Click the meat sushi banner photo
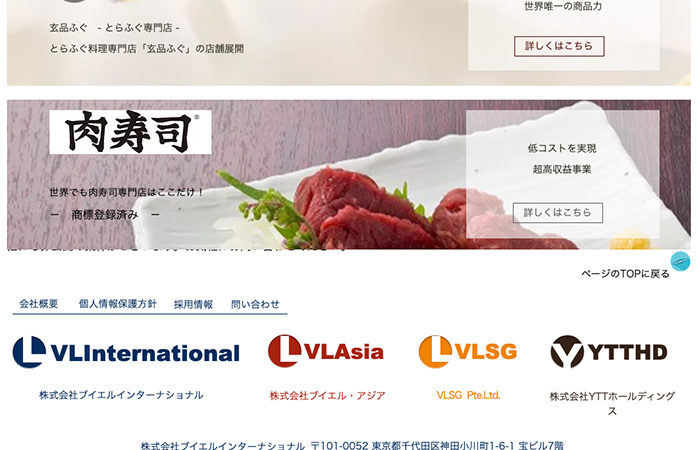The image size is (700, 450). click(348, 175)
